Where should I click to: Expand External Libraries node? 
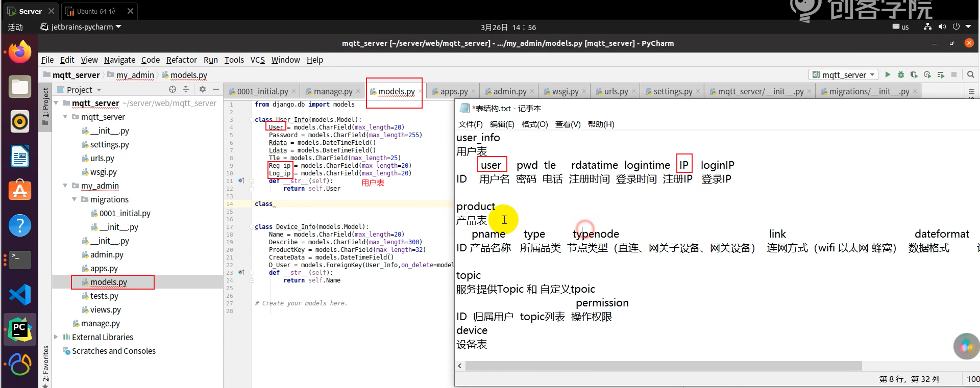(x=56, y=337)
